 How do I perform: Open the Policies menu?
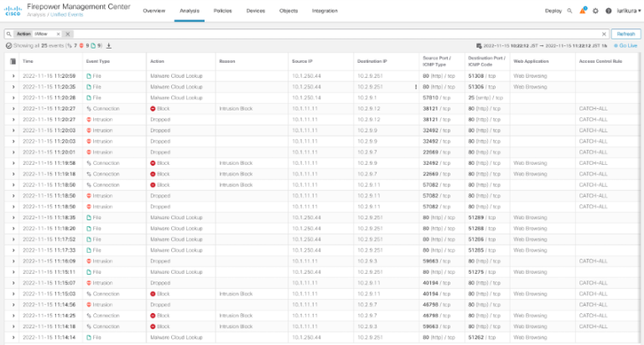(222, 11)
